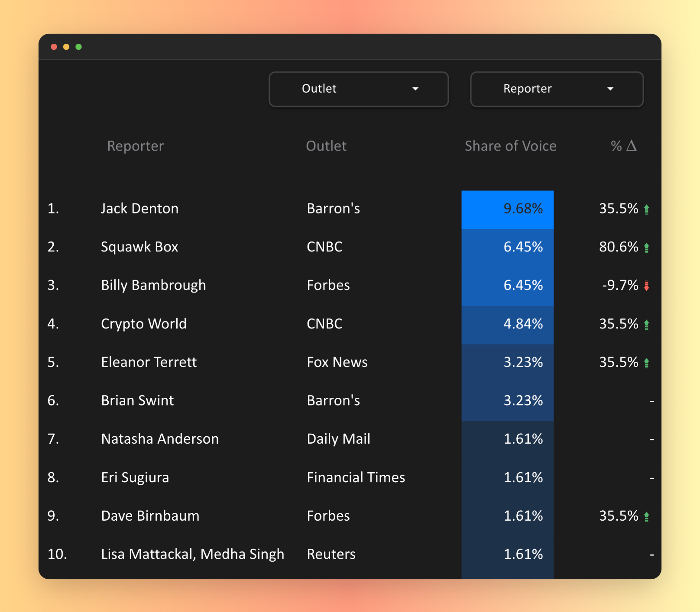Click the bright blue 9.68% share cell
This screenshot has width=700, height=612.
pos(507,209)
